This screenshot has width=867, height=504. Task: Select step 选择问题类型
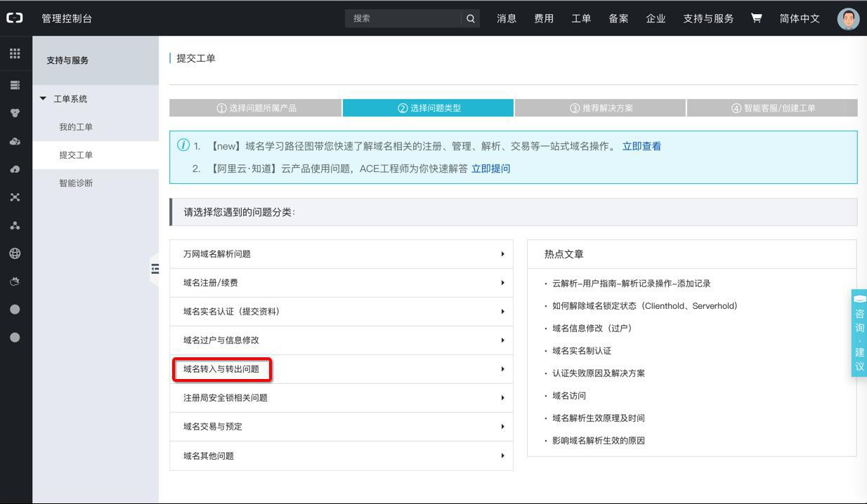[x=428, y=108]
